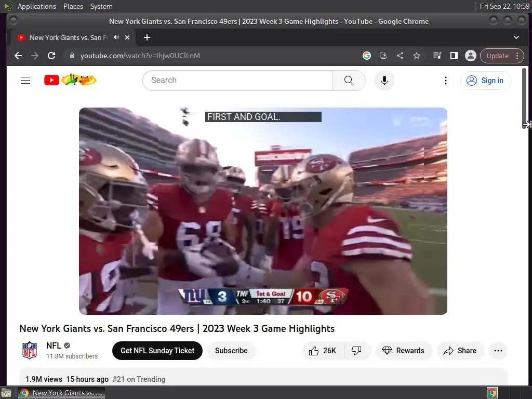Click Get NFL Sunday Ticket button
The height and width of the screenshot is (399, 532).
click(157, 351)
